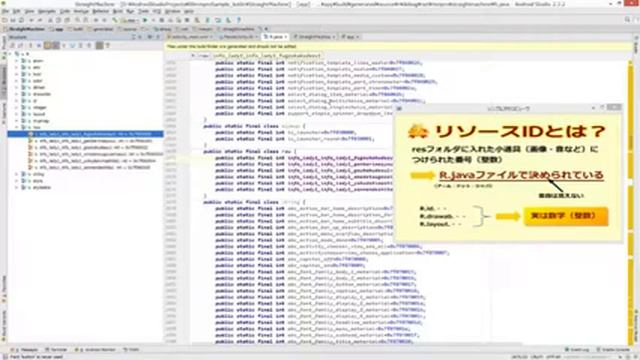Select the highlighted info_lady1 hugoukakeoto field
Viewport: 640px width, 360px height.
click(85, 134)
